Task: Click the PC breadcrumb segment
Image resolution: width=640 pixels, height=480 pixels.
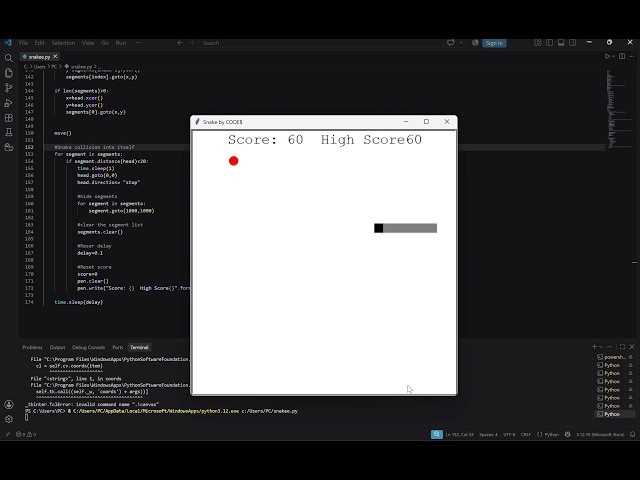Action: (54, 66)
